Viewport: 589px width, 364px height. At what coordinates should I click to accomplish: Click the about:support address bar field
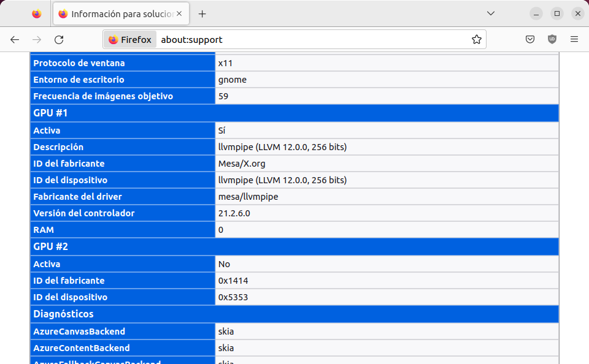pyautogui.click(x=307, y=39)
